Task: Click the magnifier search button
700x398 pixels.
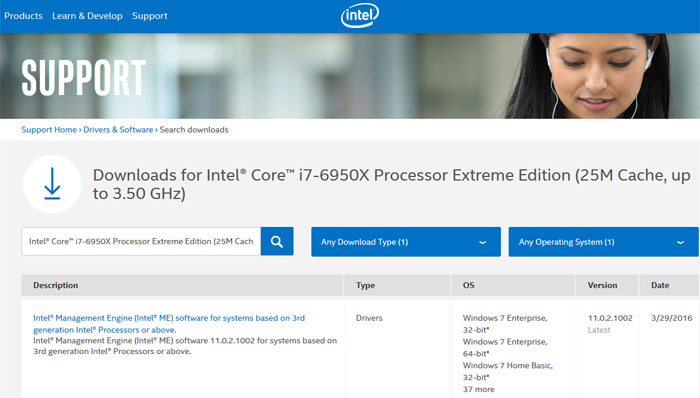Action: coord(277,241)
